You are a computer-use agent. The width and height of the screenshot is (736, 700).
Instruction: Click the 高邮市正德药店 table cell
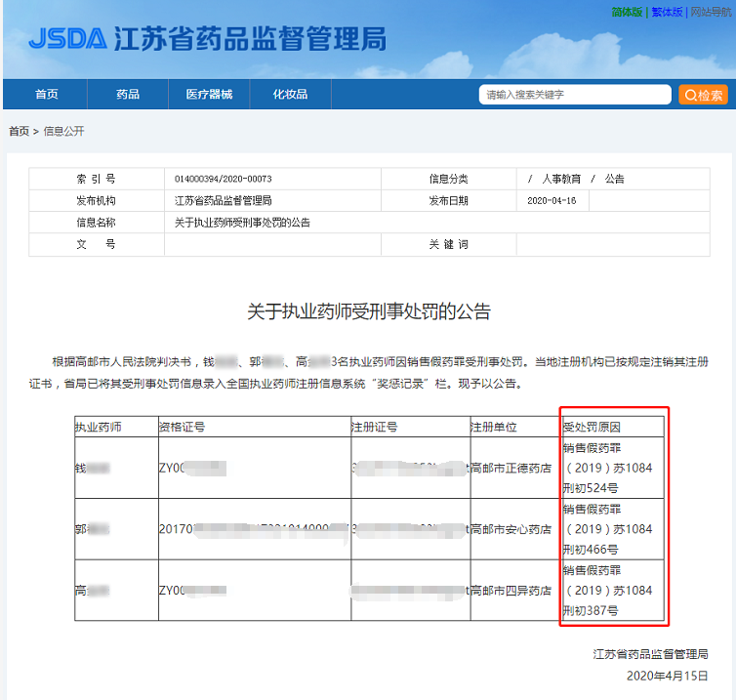[x=511, y=469]
